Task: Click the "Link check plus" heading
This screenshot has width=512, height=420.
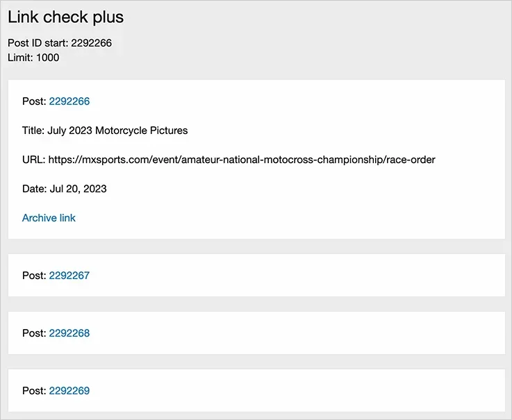Action: pyautogui.click(x=66, y=17)
